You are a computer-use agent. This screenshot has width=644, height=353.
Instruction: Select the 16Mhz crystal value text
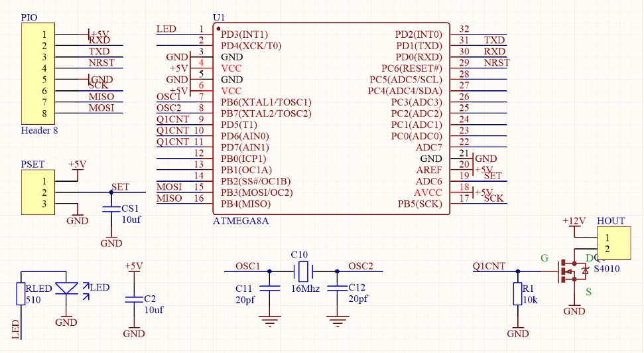pos(305,289)
